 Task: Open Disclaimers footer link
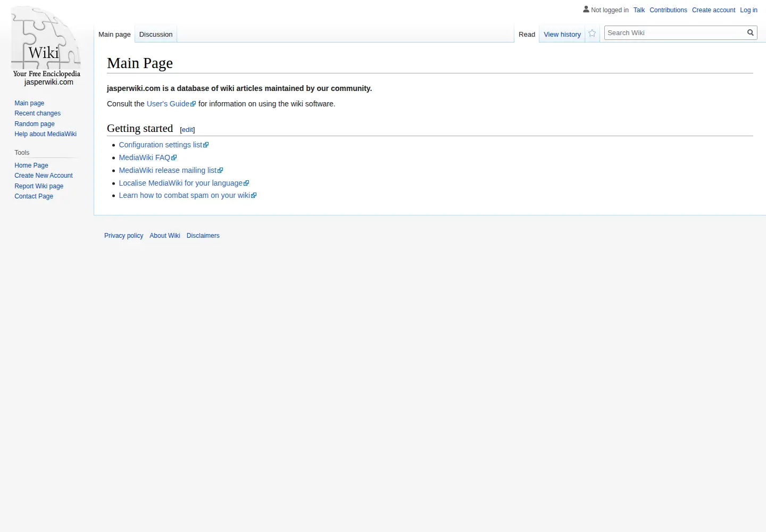[x=203, y=236]
